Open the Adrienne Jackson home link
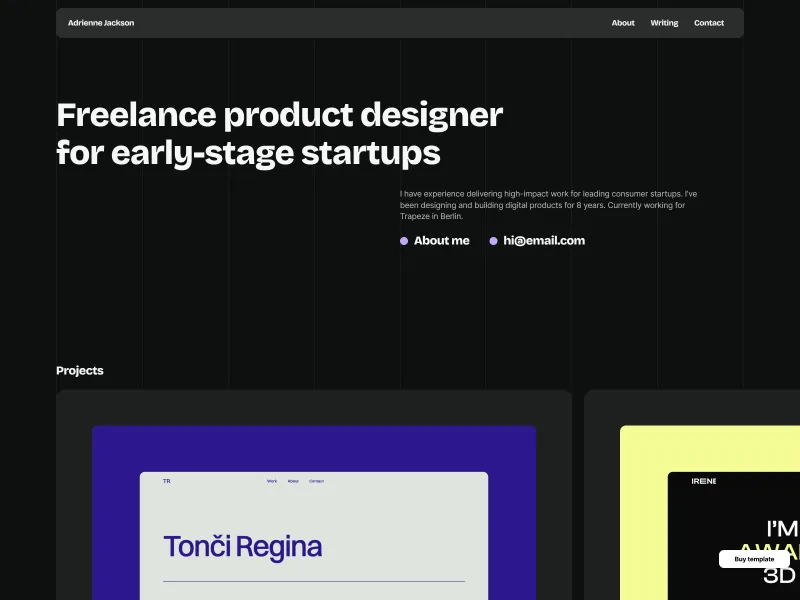This screenshot has height=600, width=800. [101, 23]
